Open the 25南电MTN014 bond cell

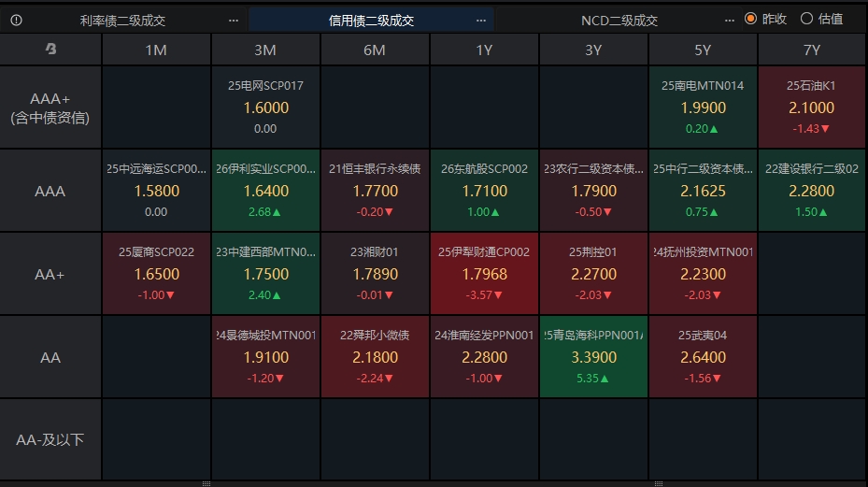pos(703,107)
